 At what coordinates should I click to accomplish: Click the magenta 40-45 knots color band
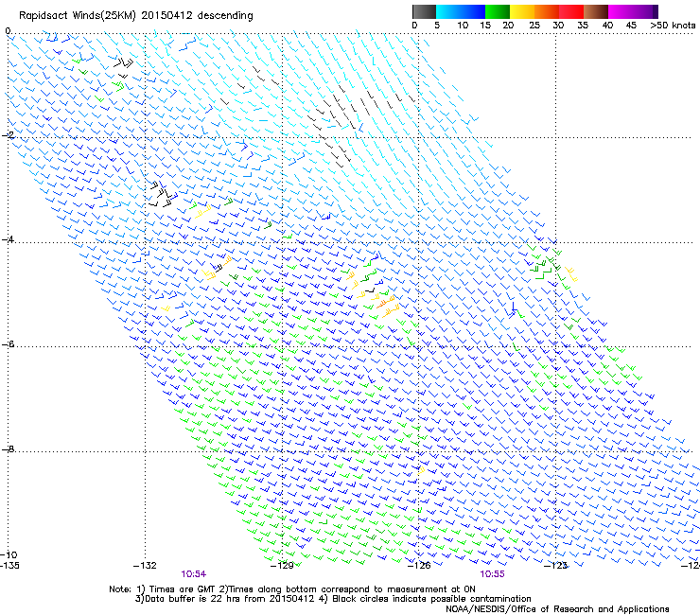[x=621, y=11]
